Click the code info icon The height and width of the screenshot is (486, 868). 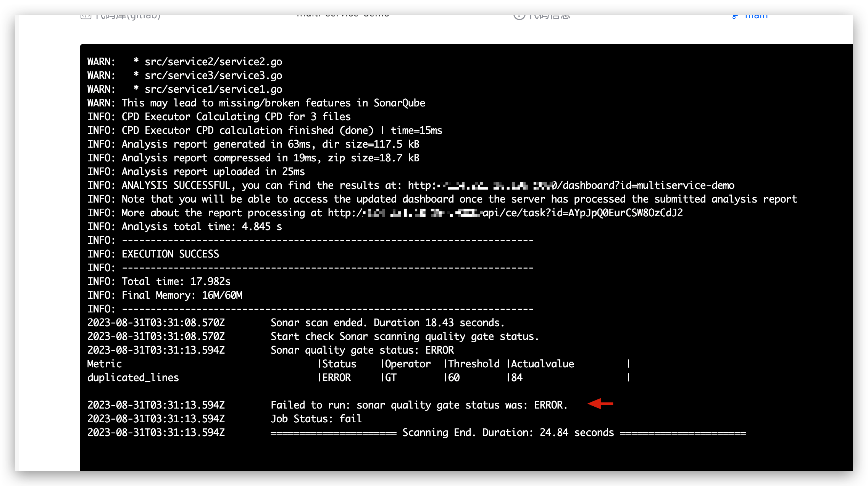pos(519,16)
